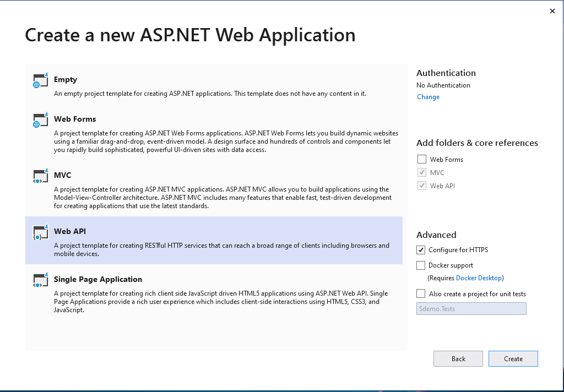Click the Web Forms template icon
564x392 pixels.
40,120
